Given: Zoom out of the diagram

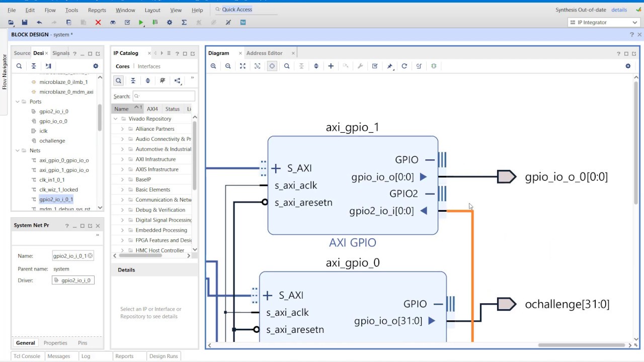Looking at the screenshot, I should pos(228,66).
